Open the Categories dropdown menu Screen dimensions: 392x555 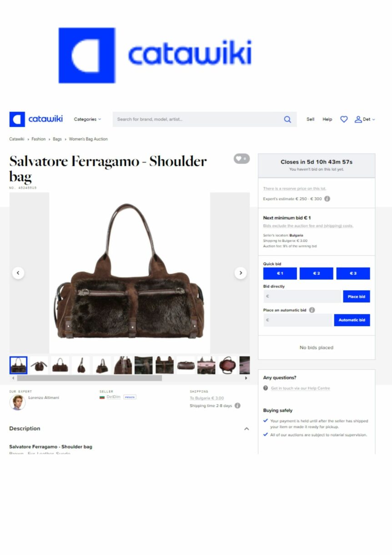tap(87, 119)
